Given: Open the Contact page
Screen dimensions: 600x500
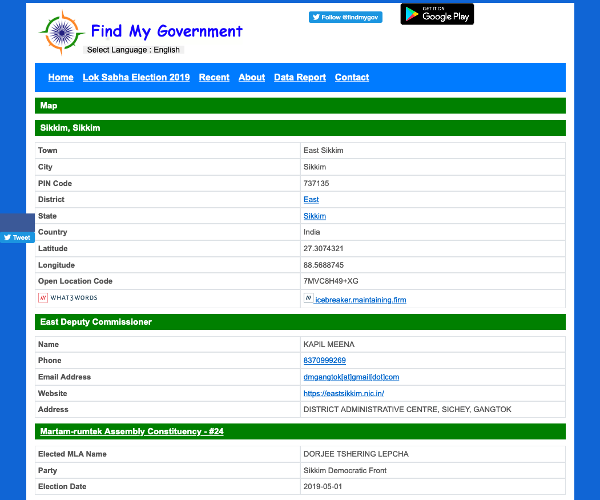Looking at the screenshot, I should [x=352, y=77].
